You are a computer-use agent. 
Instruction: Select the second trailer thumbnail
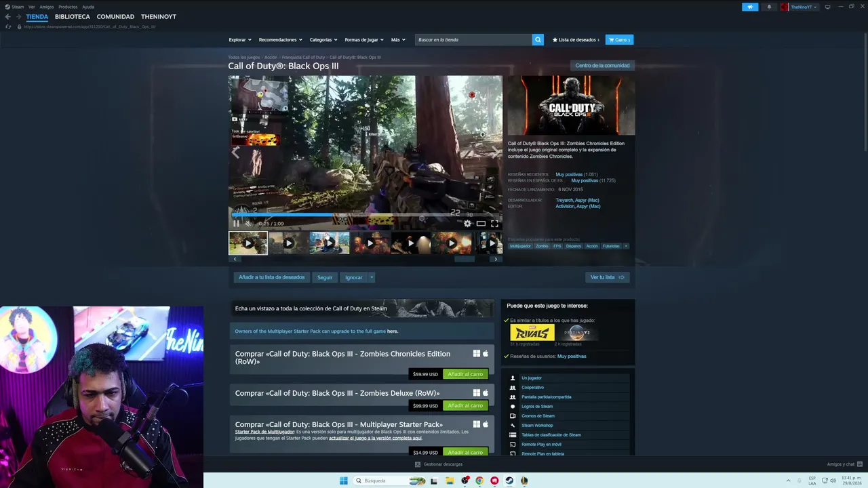[x=289, y=243]
